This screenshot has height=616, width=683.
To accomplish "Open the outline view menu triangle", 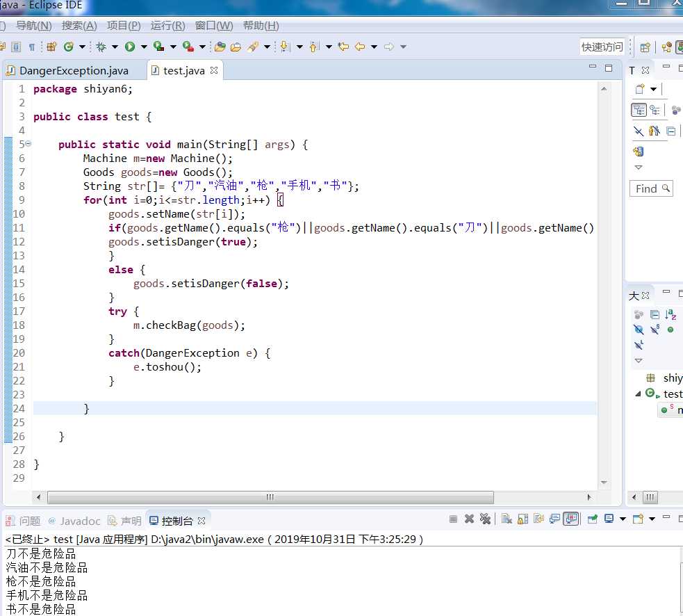I will point(639,361).
